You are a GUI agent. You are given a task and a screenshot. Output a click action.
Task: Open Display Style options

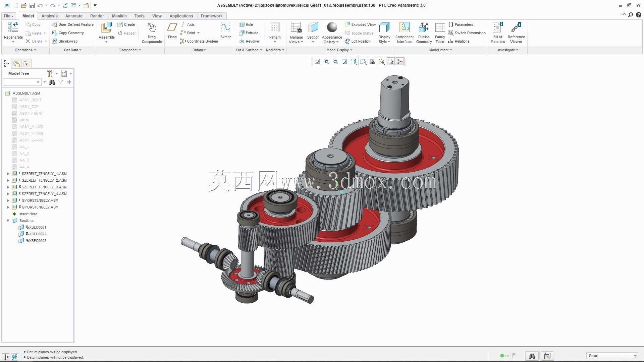(x=384, y=33)
